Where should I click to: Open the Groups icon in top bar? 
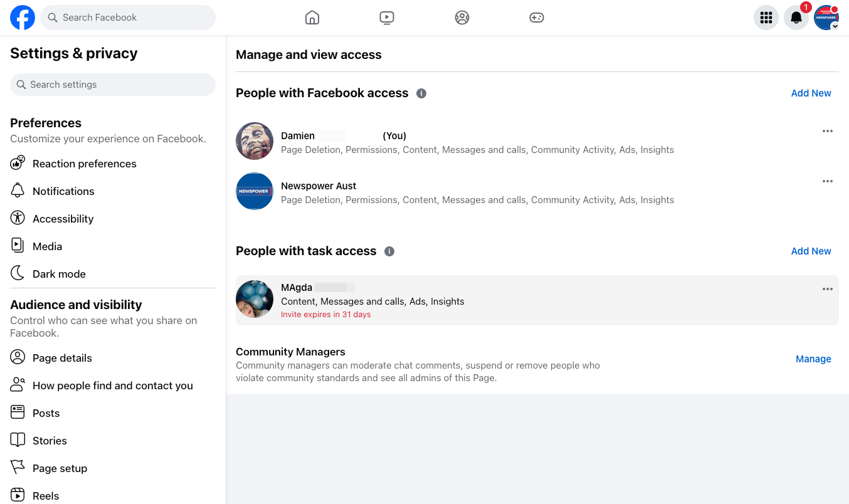coord(462,18)
